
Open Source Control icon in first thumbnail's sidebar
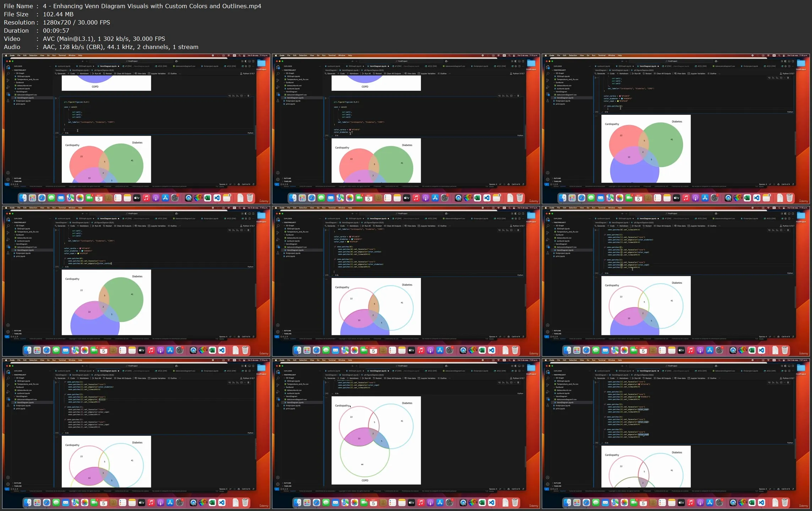tap(8, 80)
